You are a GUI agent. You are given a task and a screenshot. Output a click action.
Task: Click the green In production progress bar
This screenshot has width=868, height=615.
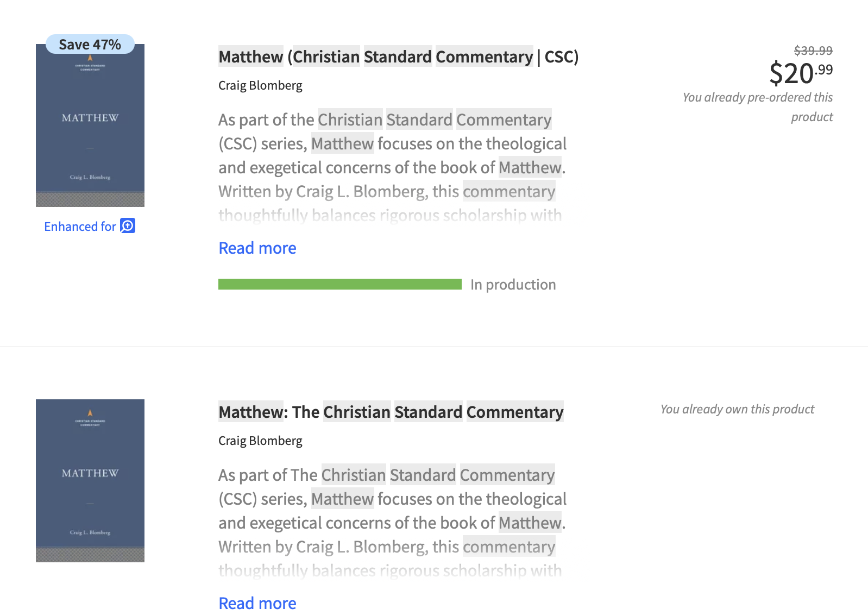point(340,284)
